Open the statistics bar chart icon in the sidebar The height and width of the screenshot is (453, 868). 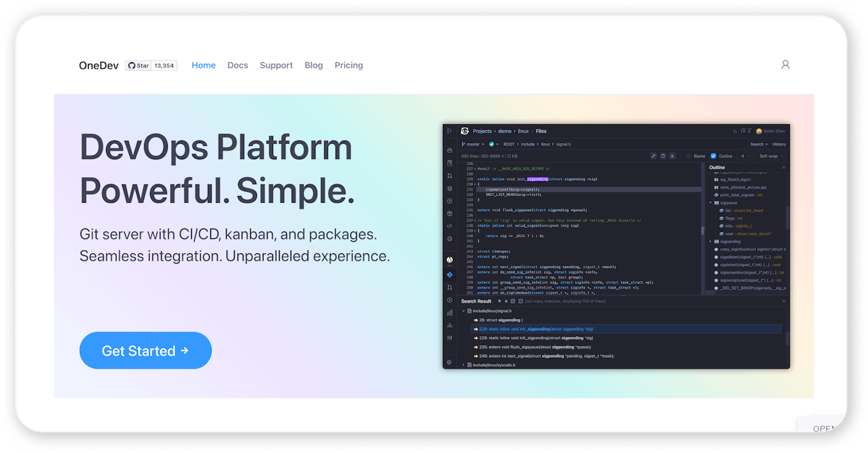coord(450,312)
